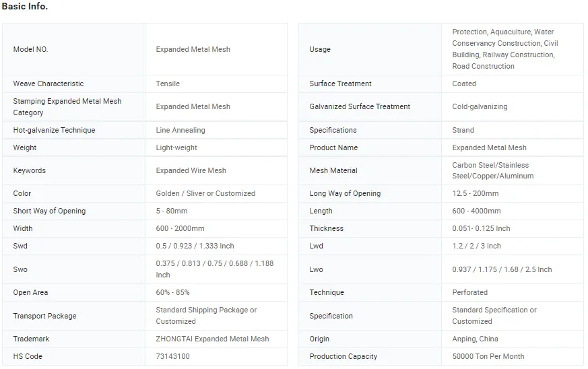This screenshot has height=369, width=588.
Task: Select the Width value 600 - 2000mm
Action: click(x=180, y=228)
